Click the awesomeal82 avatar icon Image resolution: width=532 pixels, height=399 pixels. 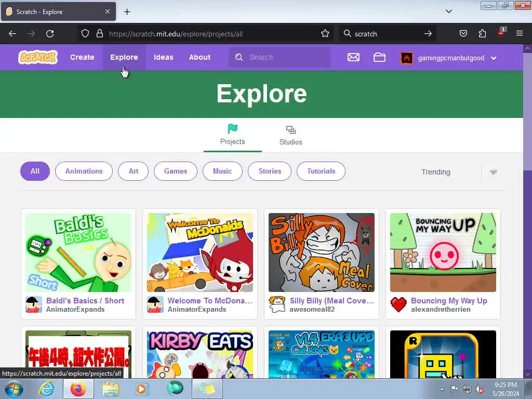[277, 304]
